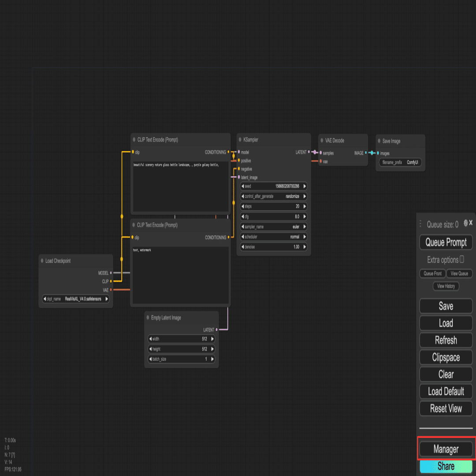476x476 pixels.
Task: Increase the seed value with right arrow
Action: pyautogui.click(x=305, y=186)
